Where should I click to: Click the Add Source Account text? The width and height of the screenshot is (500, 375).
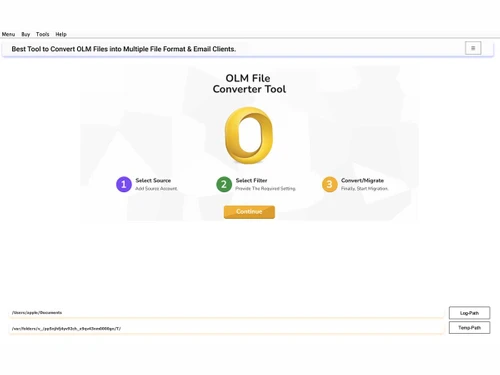(x=156, y=189)
